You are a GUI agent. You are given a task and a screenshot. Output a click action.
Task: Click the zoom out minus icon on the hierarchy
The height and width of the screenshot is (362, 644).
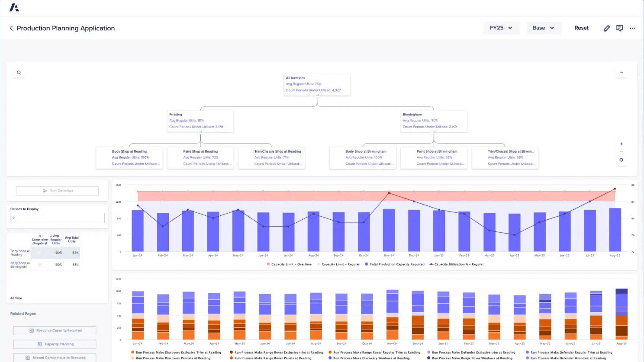coord(621,152)
